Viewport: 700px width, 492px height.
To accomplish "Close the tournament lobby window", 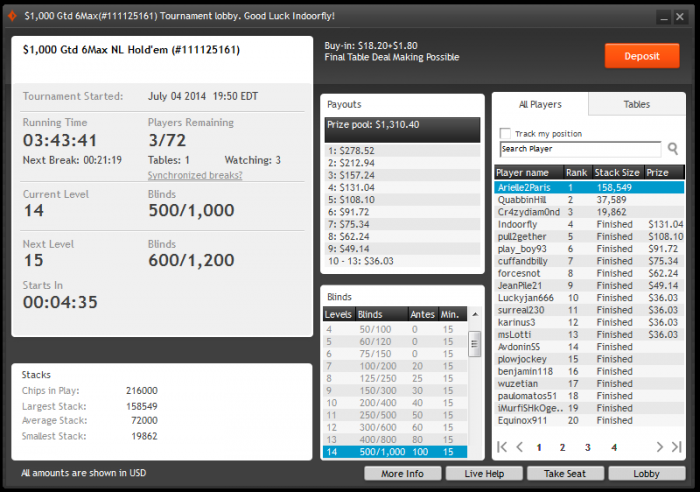I will pyautogui.click(x=680, y=17).
